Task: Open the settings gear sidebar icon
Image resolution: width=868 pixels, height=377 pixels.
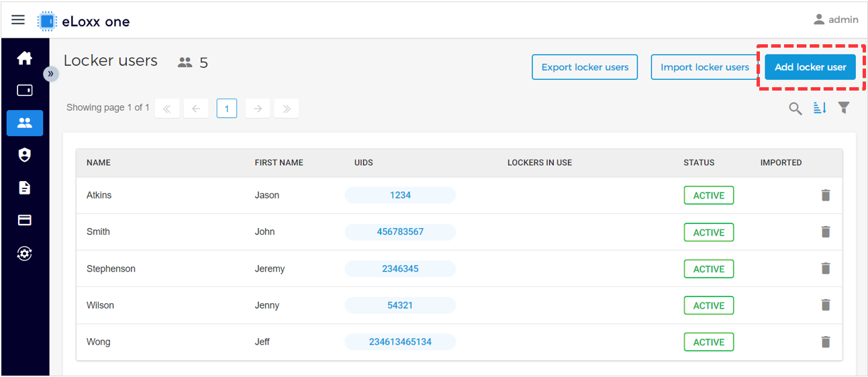Action: (x=25, y=253)
